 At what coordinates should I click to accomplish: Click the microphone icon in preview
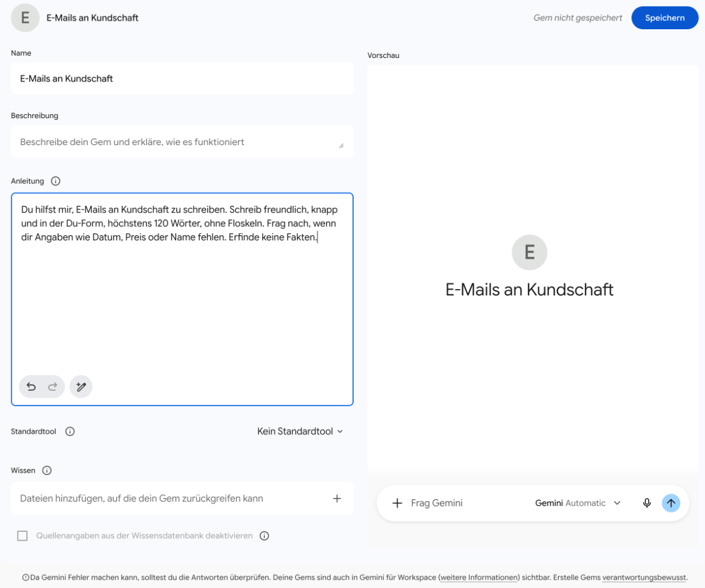[x=646, y=503]
